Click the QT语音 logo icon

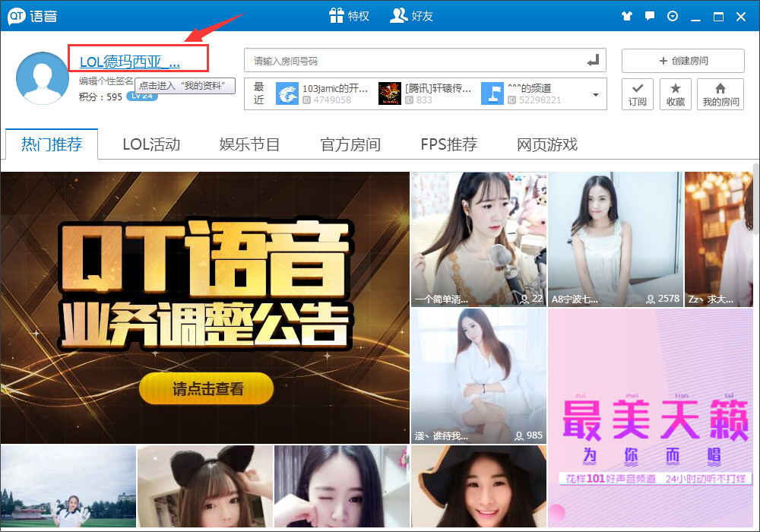[16, 15]
